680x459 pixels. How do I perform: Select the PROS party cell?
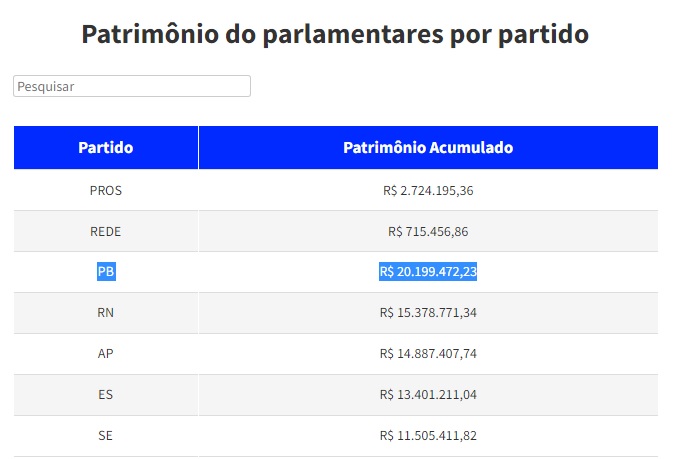click(x=106, y=190)
